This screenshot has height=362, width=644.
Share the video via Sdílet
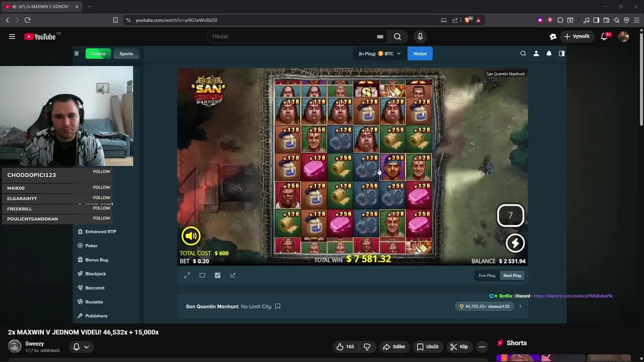pyautogui.click(x=393, y=346)
